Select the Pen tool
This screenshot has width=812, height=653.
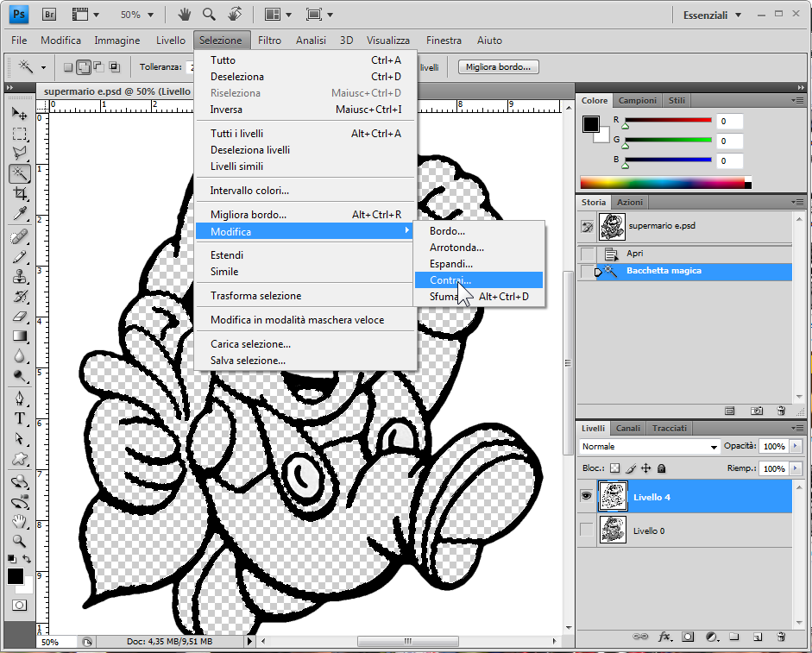(19, 399)
